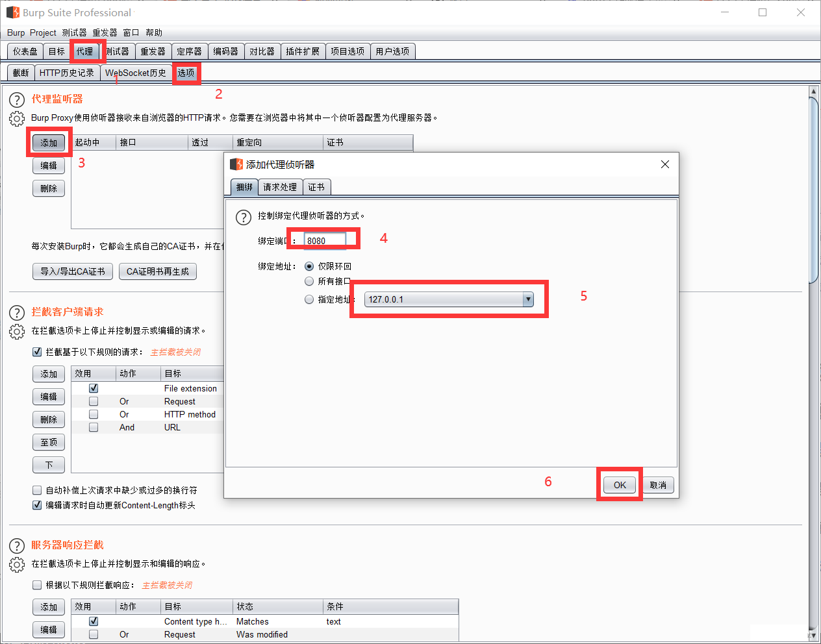The width and height of the screenshot is (821, 644).
Task: Open help for 拦截客户端请求 section
Action: 17,313
